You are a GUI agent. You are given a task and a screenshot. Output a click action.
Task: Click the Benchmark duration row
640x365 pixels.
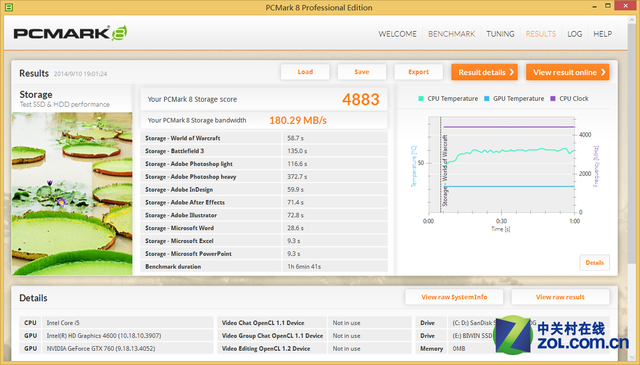(264, 267)
